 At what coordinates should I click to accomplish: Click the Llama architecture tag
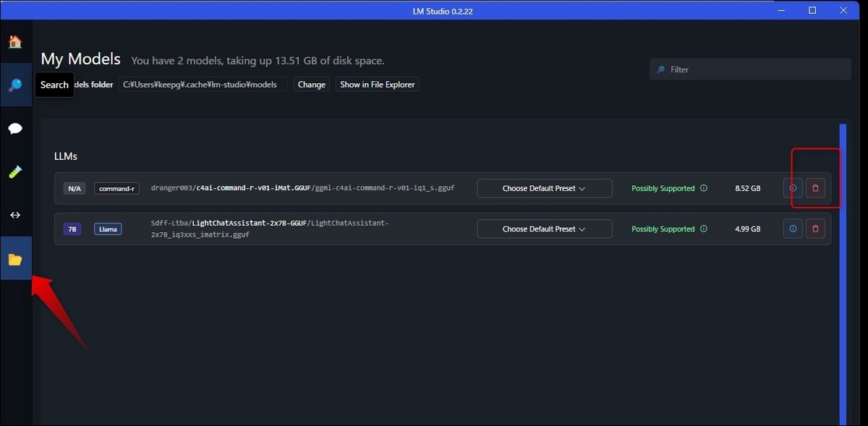pos(108,229)
